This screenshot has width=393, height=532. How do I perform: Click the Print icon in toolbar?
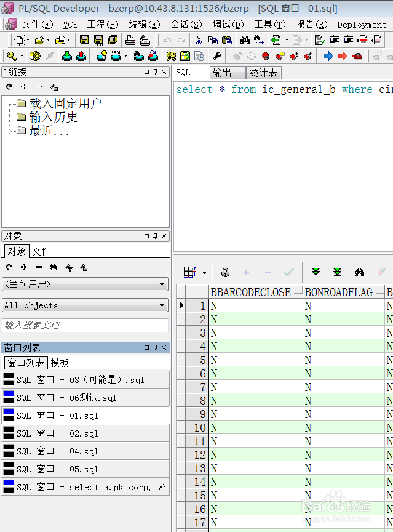(130, 40)
